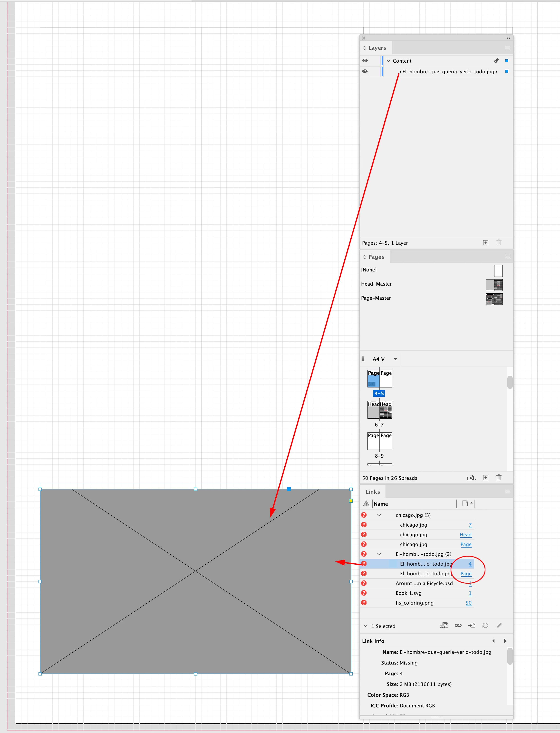Select the Links panel tab

(373, 492)
